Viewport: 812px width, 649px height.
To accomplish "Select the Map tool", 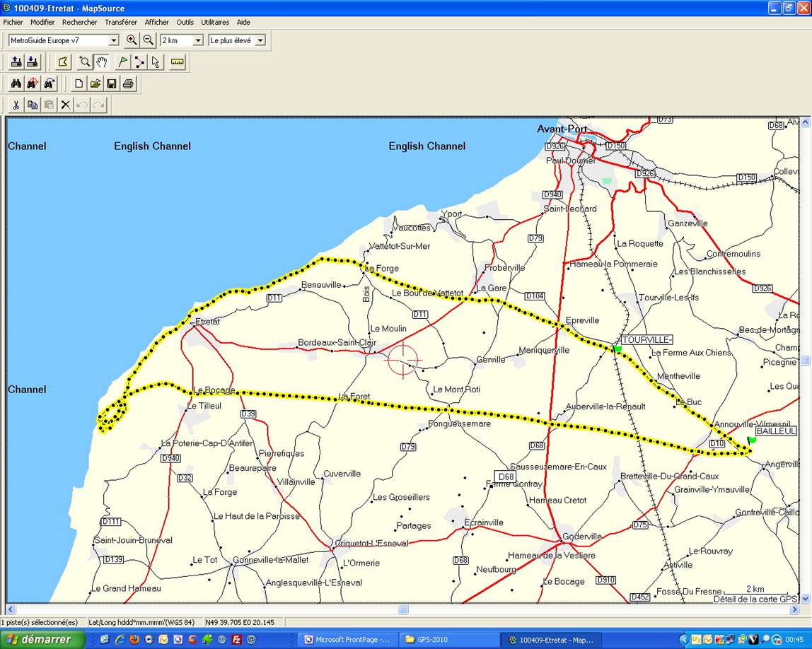I will pyautogui.click(x=63, y=62).
